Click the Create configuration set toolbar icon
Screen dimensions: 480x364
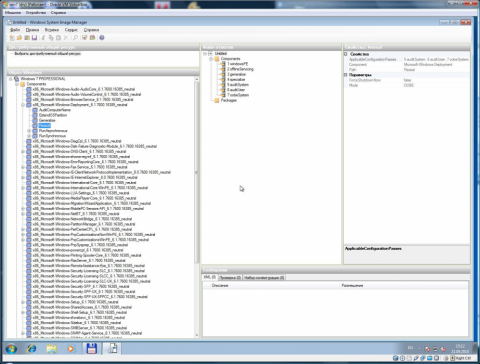tap(92, 38)
